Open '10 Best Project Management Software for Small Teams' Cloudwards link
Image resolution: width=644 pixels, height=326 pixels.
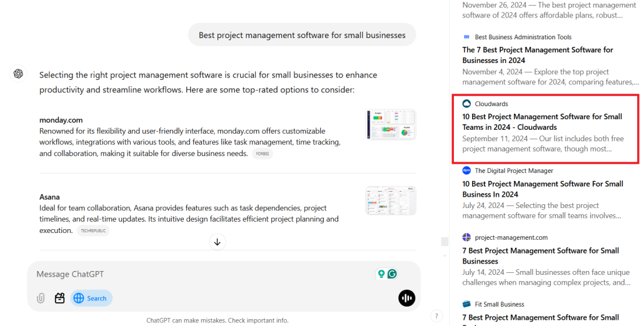tap(542, 122)
